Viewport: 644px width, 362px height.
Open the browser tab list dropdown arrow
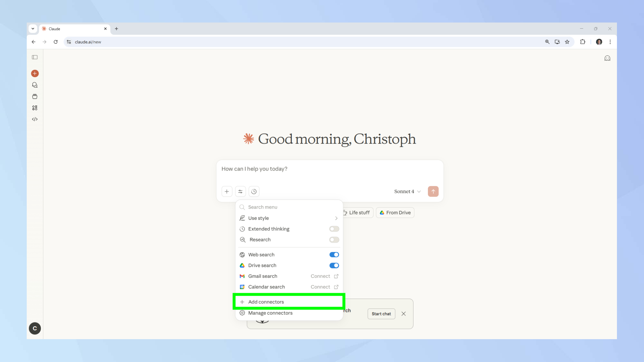point(33,29)
